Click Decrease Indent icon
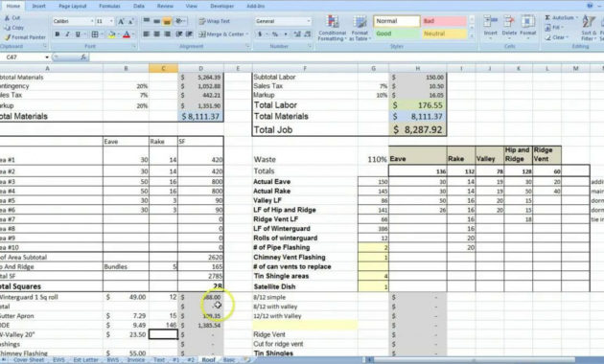 tap(178, 34)
